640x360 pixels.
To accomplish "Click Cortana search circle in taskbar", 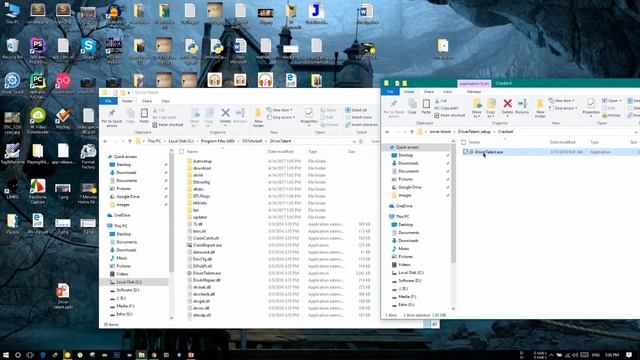I will click(x=18, y=355).
